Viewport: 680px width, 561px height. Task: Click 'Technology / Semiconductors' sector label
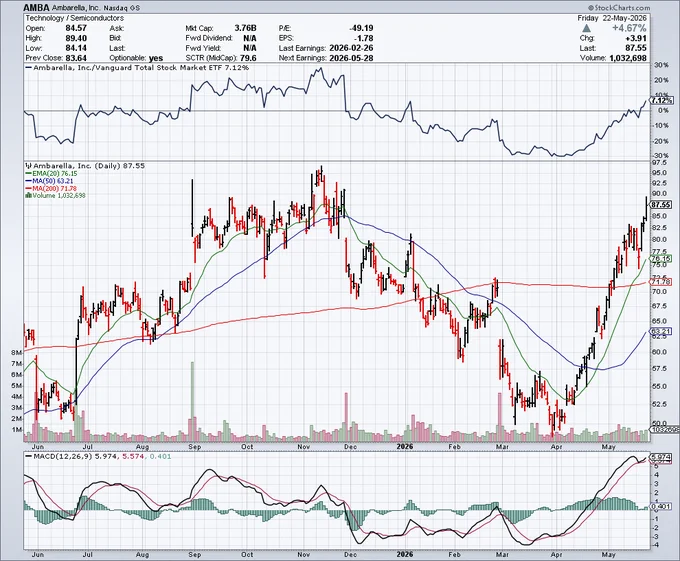click(75, 18)
